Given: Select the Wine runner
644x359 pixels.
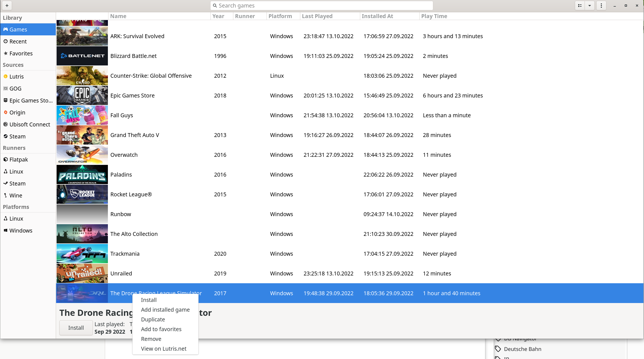Looking at the screenshot, I should point(16,196).
